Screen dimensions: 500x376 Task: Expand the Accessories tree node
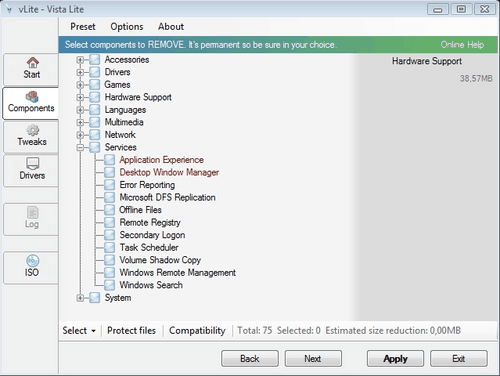tap(80, 60)
